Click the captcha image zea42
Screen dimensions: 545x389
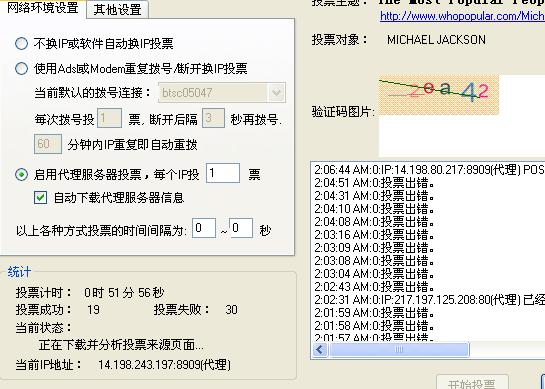click(439, 95)
